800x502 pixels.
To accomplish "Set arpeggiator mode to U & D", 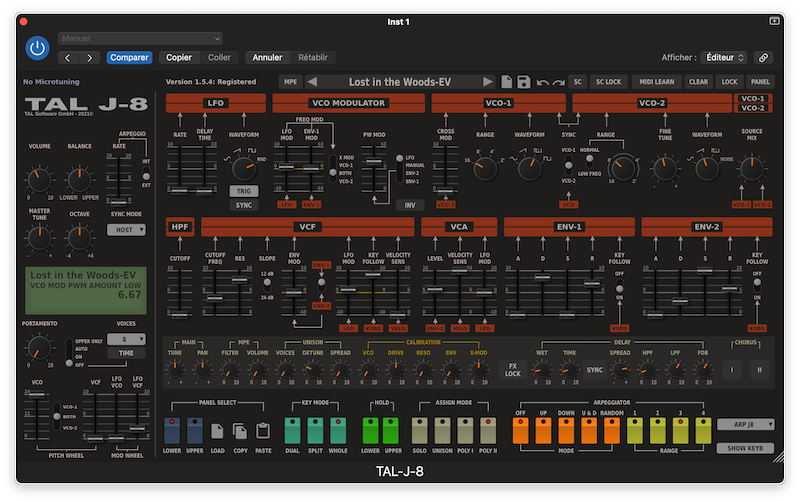I will point(589,431).
